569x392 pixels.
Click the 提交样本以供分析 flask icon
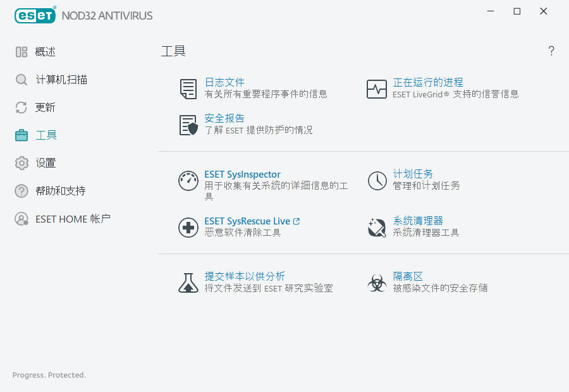coord(188,283)
